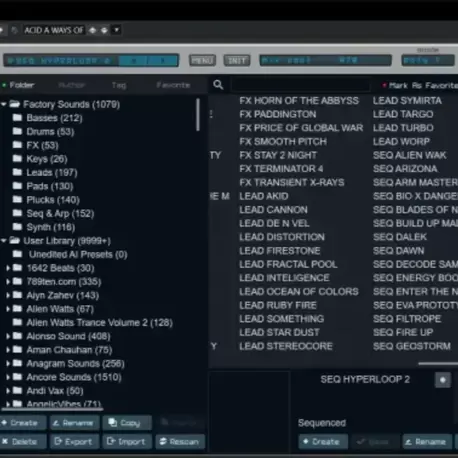Click the magnifier search icon
This screenshot has width=458, height=458.
(x=218, y=85)
